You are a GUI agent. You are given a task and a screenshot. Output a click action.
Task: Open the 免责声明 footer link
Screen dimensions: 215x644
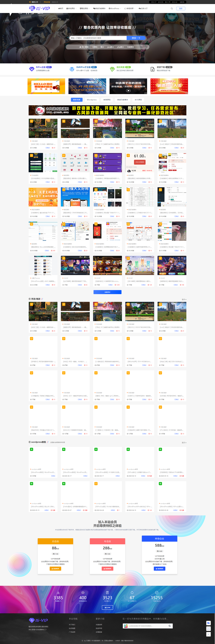click(x=99, y=628)
